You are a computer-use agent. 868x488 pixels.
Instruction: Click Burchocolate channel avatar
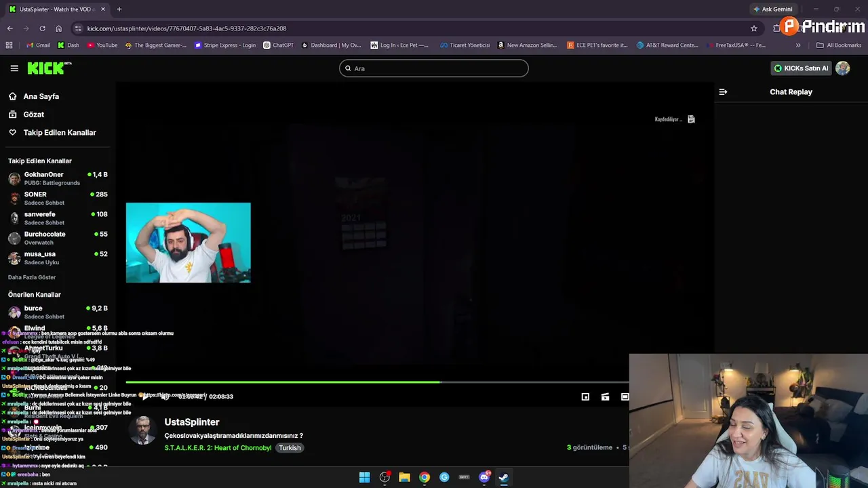click(14, 238)
